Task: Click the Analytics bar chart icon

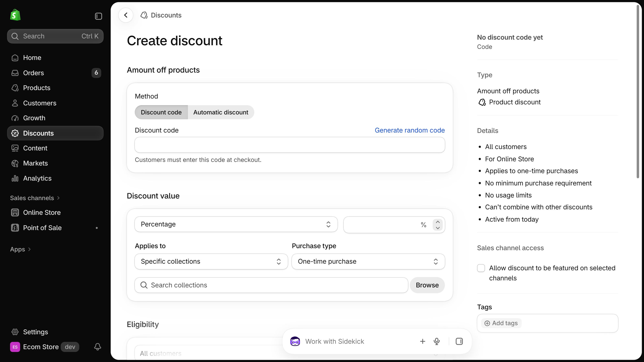Action: [15, 178]
